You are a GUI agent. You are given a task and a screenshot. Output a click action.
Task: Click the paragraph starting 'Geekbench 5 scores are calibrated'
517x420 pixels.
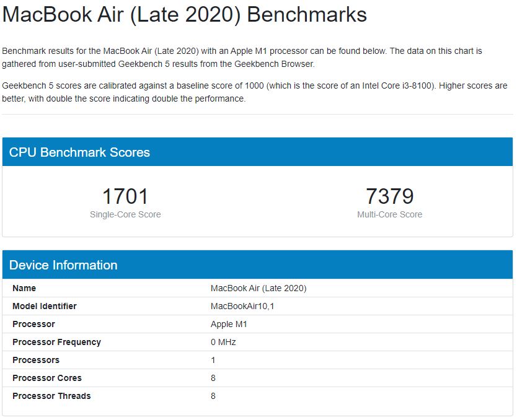click(x=255, y=92)
